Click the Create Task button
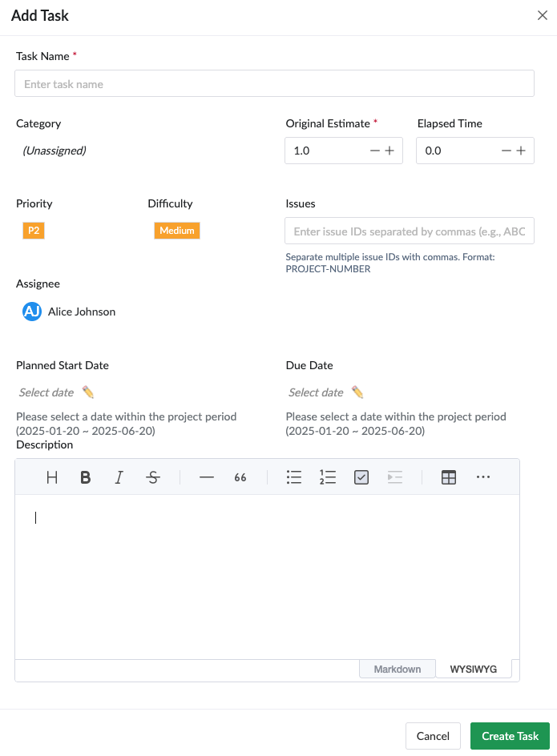 [510, 736]
